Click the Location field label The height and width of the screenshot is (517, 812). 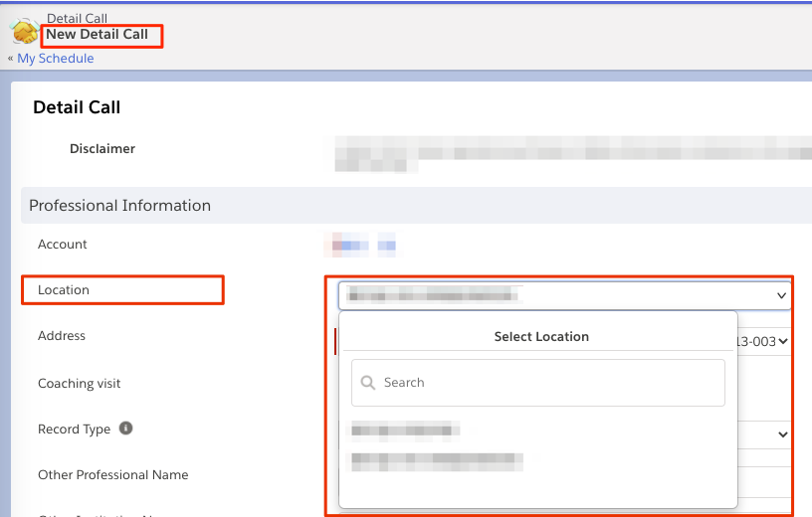pos(64,290)
